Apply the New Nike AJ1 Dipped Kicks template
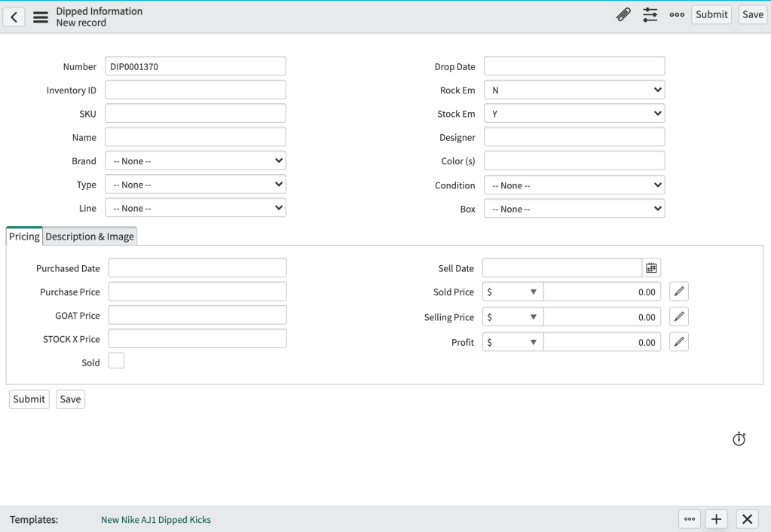 click(x=156, y=520)
